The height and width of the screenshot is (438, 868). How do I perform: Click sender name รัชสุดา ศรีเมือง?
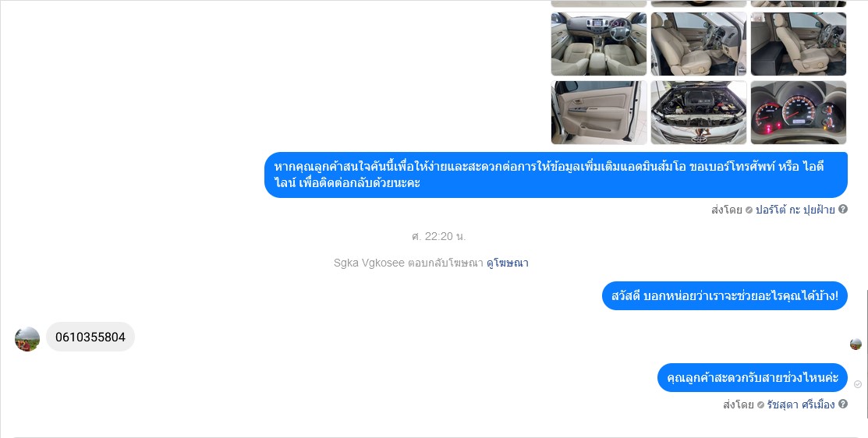(800, 404)
